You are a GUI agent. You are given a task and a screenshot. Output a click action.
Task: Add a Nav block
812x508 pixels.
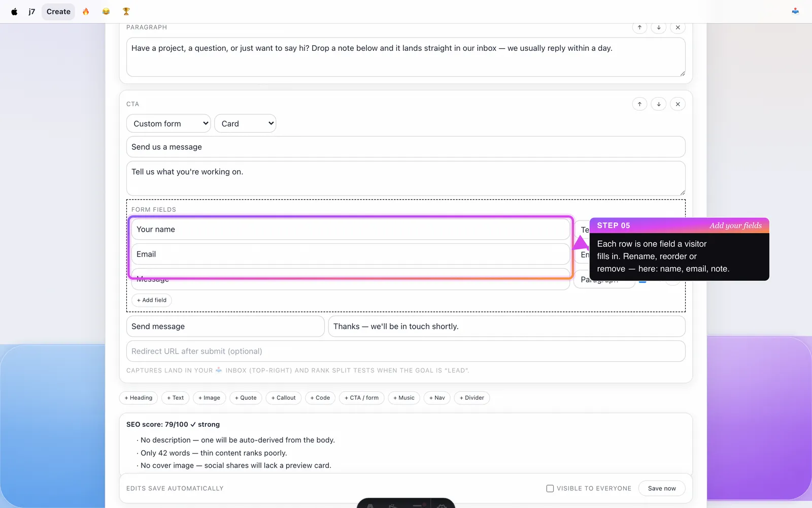click(x=437, y=398)
